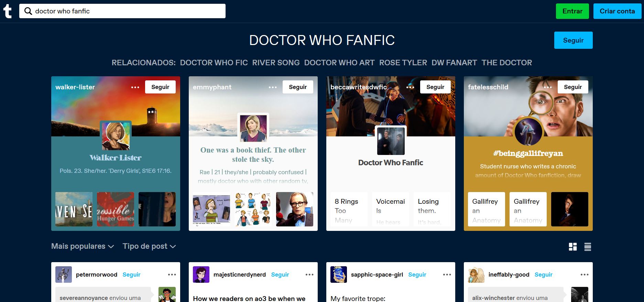Screen dimensions: 644x302
Task: Follow emmyphant from blog card
Action: point(298,87)
